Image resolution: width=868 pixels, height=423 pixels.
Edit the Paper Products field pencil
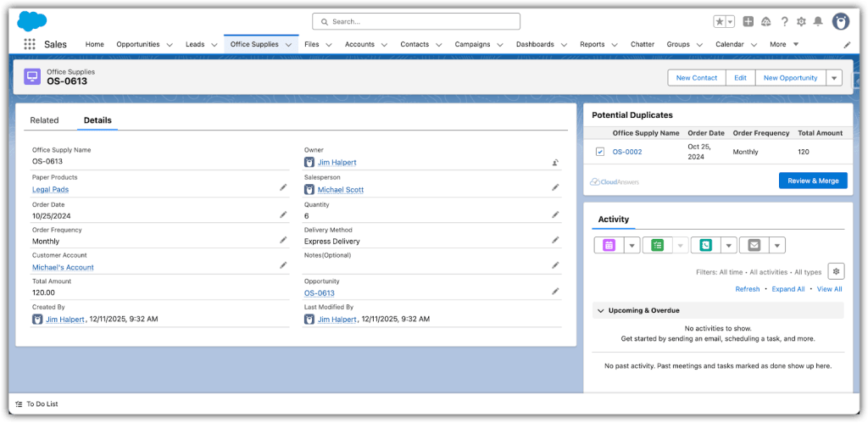[x=283, y=188]
